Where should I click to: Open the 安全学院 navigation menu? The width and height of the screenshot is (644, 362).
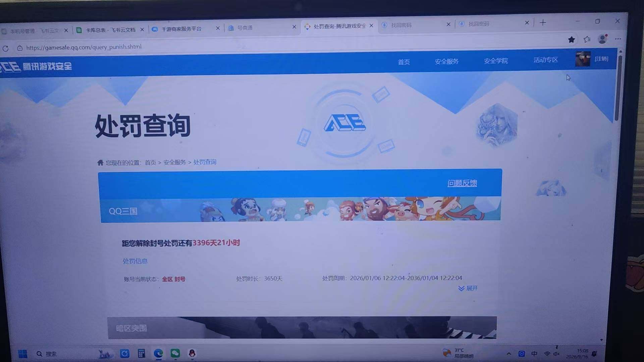pyautogui.click(x=496, y=61)
